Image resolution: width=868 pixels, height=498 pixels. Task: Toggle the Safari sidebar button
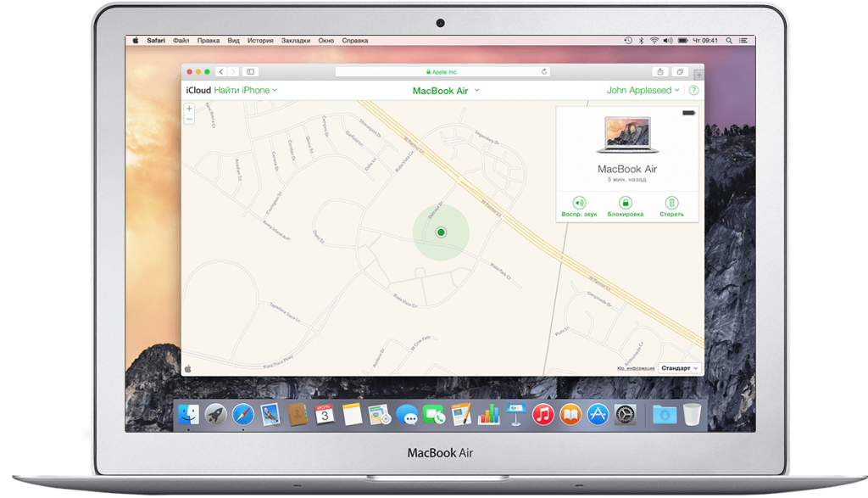click(250, 72)
